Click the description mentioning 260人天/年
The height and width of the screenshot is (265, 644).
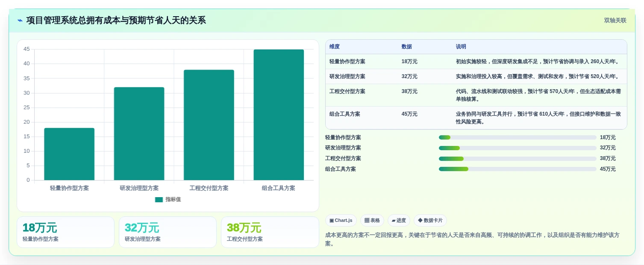(x=538, y=62)
